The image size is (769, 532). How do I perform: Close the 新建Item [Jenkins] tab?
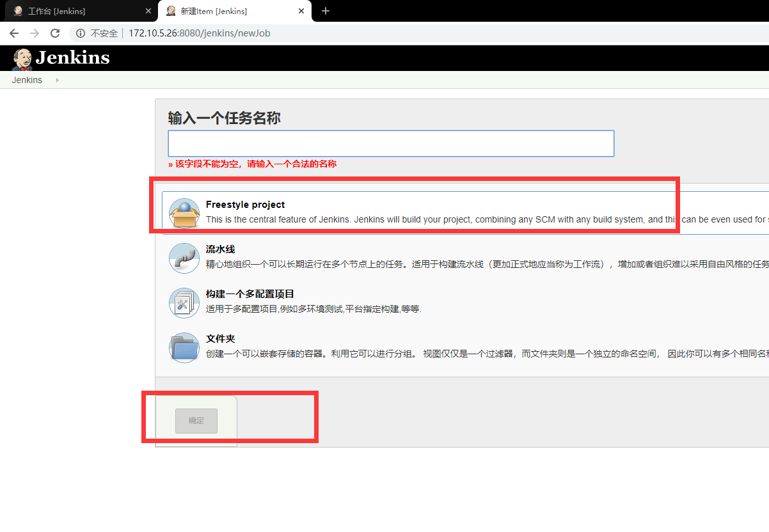point(301,11)
